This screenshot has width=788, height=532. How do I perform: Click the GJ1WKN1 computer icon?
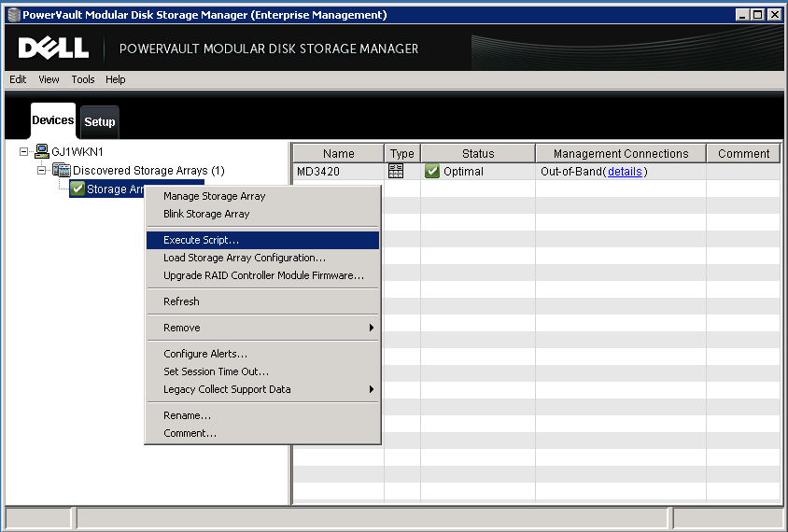[x=42, y=150]
